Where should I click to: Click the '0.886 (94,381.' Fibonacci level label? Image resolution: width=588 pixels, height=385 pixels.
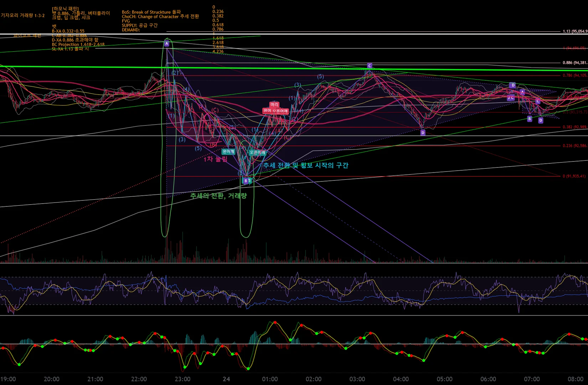pos(575,63)
